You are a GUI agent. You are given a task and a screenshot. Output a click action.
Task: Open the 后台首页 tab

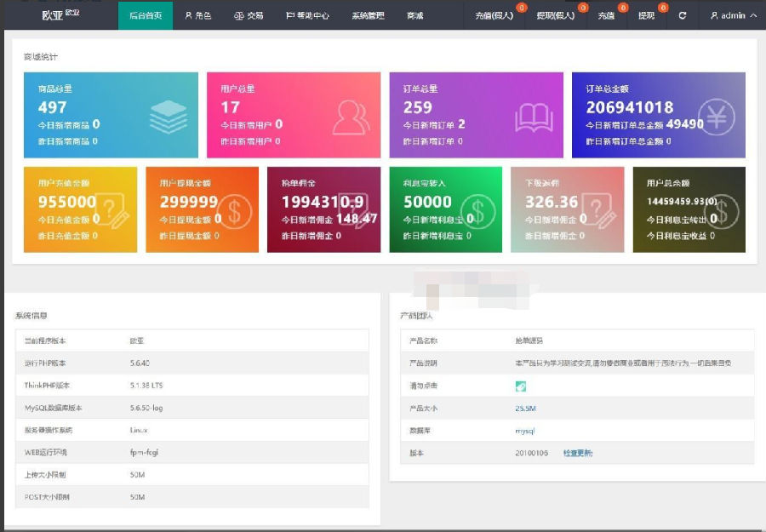pyautogui.click(x=146, y=15)
